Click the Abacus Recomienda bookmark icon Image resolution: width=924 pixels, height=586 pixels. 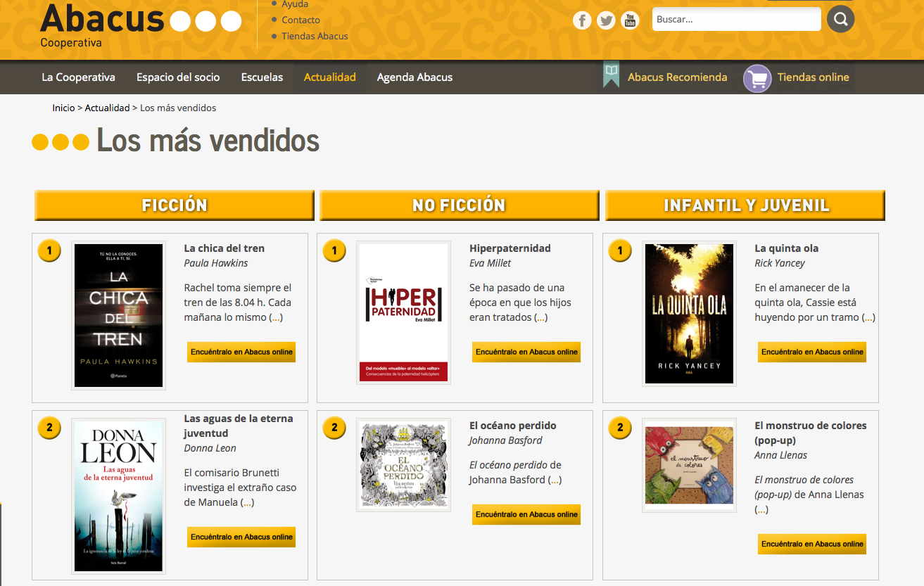point(611,76)
